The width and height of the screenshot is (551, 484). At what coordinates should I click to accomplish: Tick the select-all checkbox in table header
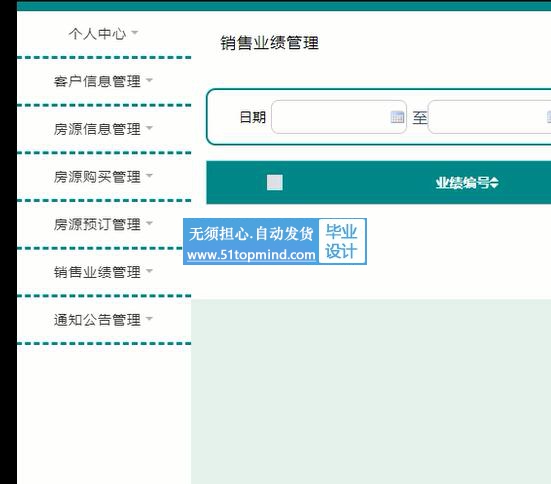tap(275, 182)
